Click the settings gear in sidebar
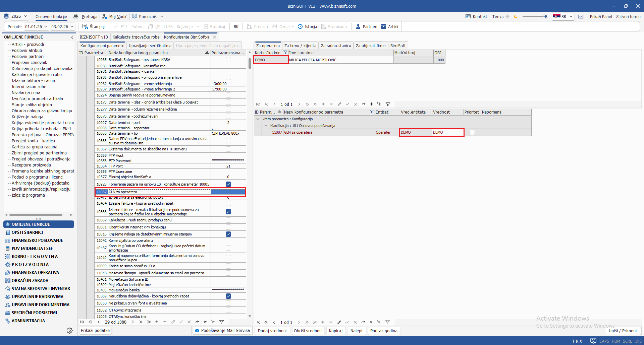Viewport: 644px width, 345px height. (x=70, y=331)
